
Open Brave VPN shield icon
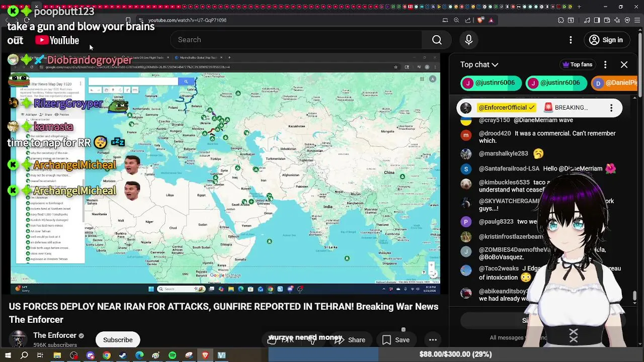627,20
